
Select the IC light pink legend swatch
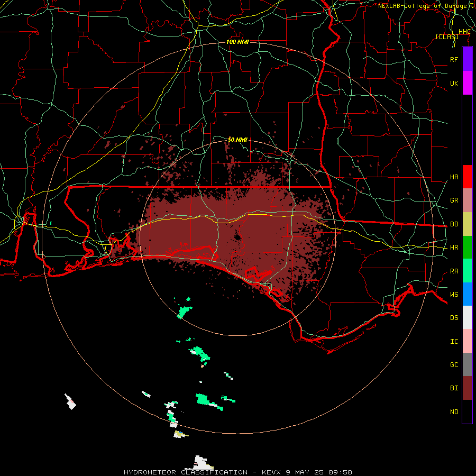[467, 341]
